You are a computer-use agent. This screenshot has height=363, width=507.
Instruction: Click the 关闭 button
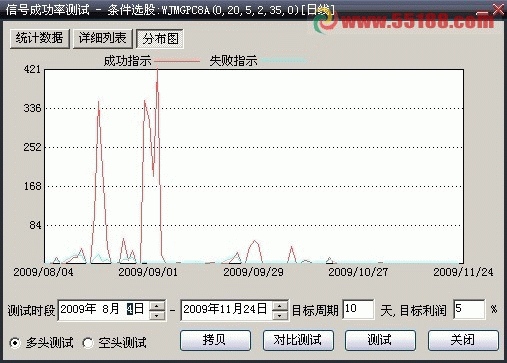tap(463, 340)
